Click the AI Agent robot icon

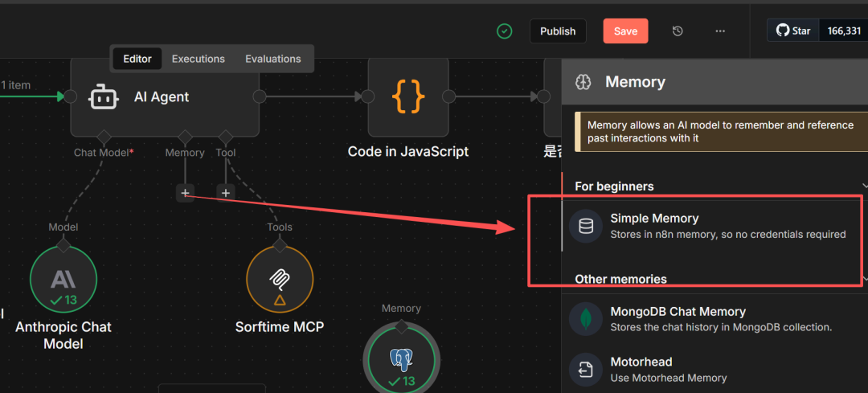(x=104, y=97)
